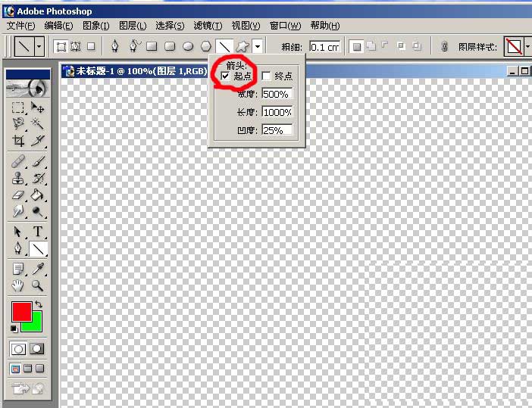532x408 pixels.
Task: Select the Zoom magnifier tool
Action: click(x=37, y=285)
